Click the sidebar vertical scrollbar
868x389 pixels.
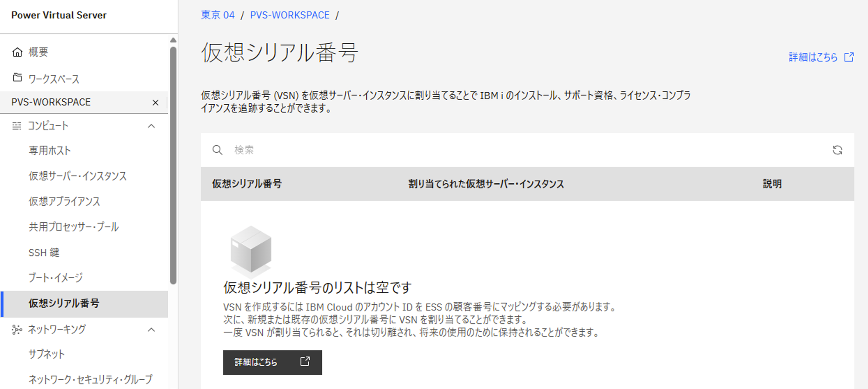(173, 165)
